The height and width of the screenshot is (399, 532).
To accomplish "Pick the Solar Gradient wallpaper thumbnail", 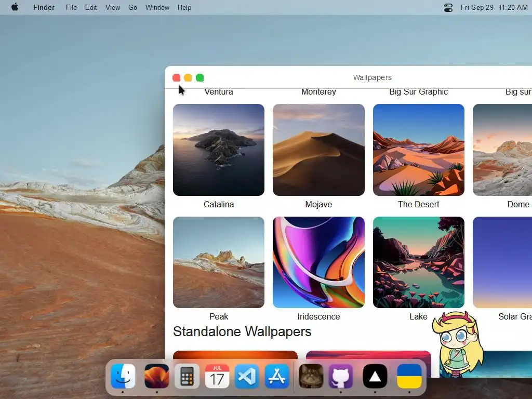I will 502,262.
